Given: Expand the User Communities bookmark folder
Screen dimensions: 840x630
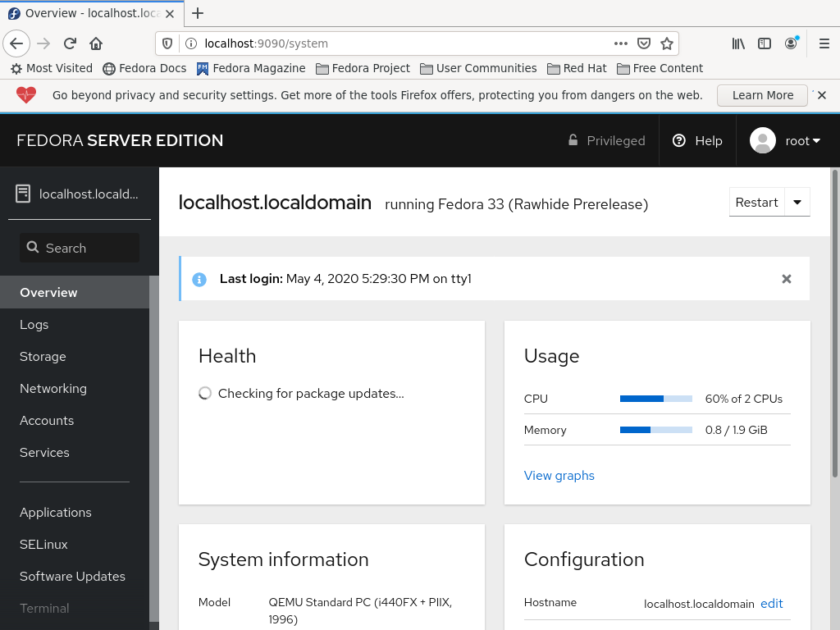Looking at the screenshot, I should 478,69.
